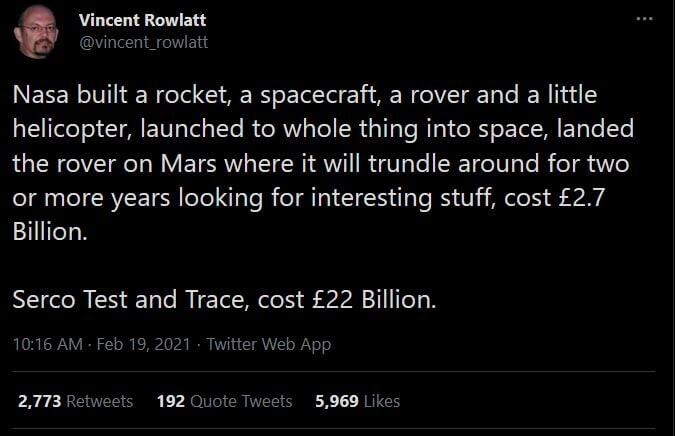
Task: Click the Quote Tweets label
Action: point(241,401)
